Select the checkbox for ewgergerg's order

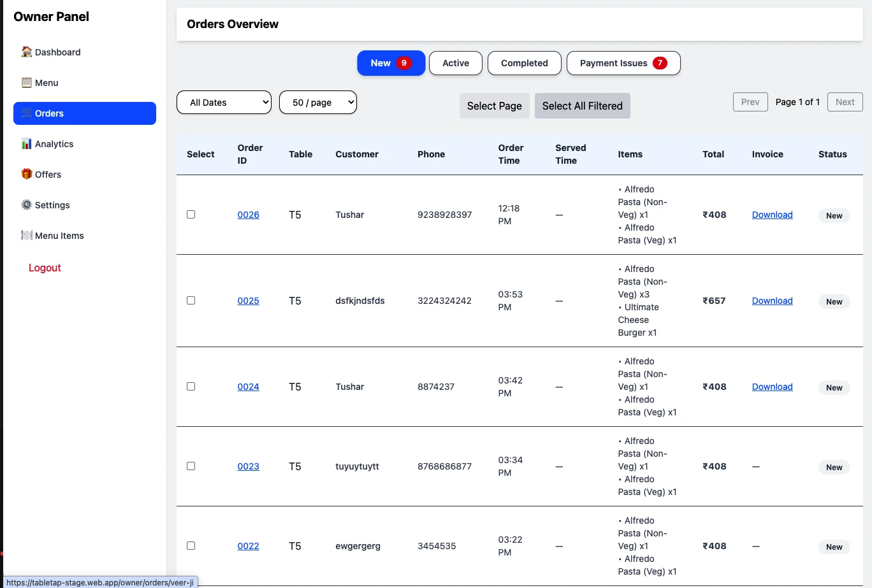[x=191, y=545]
